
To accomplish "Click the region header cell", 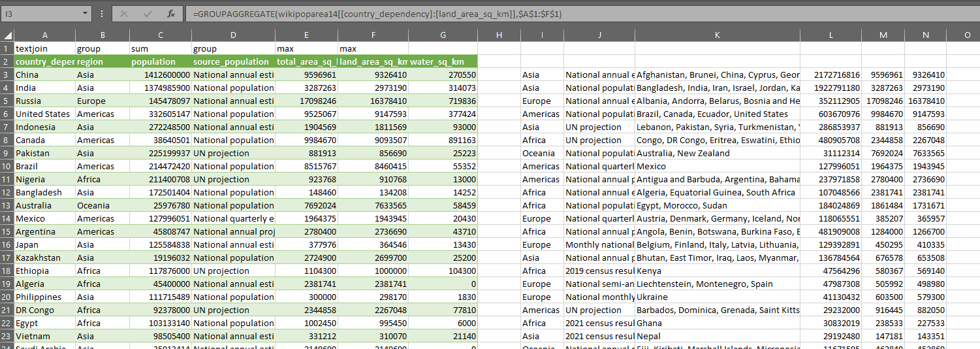I will (102, 61).
